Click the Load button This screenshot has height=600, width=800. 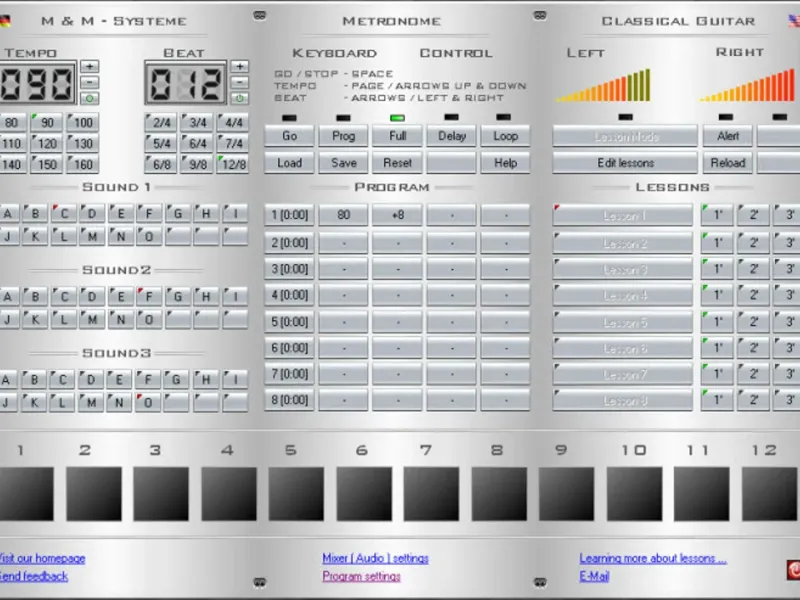[289, 163]
